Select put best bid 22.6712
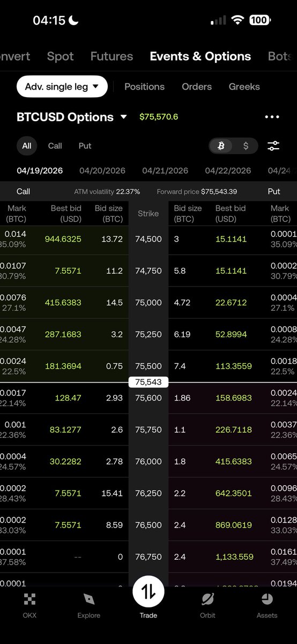The width and height of the screenshot is (297, 644). pos(231,302)
